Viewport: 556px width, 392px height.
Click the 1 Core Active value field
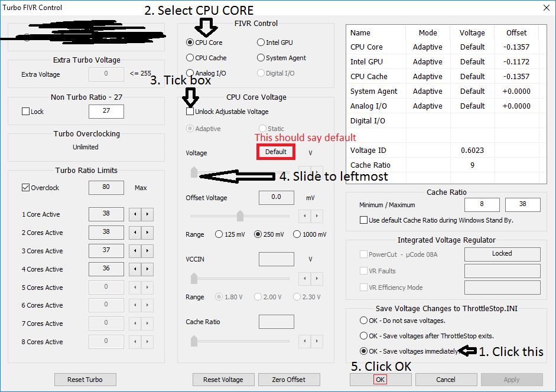[106, 214]
